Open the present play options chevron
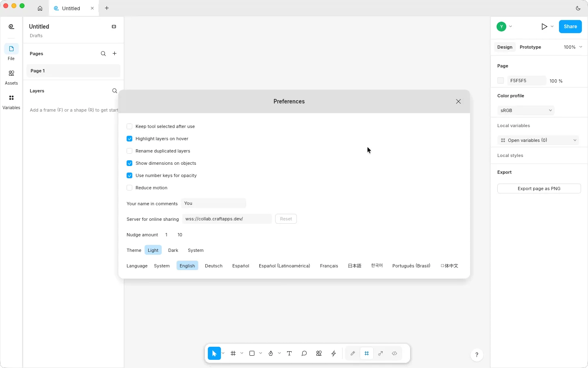The height and width of the screenshot is (368, 588). (x=552, y=27)
